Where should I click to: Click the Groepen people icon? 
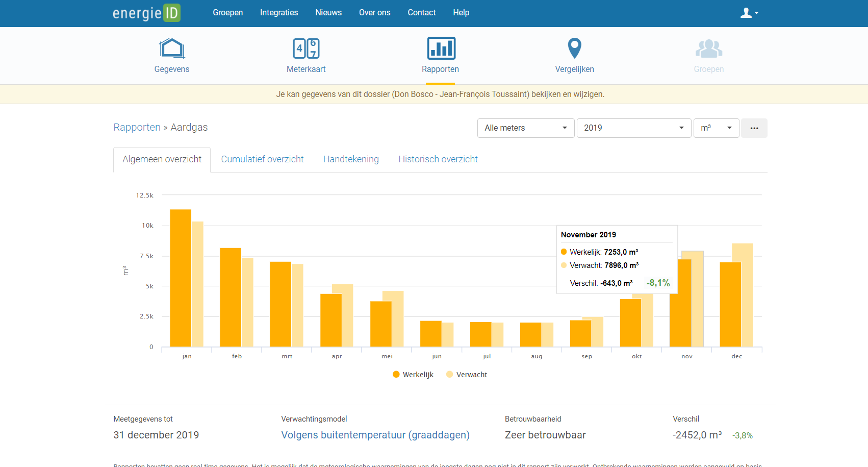(709, 48)
